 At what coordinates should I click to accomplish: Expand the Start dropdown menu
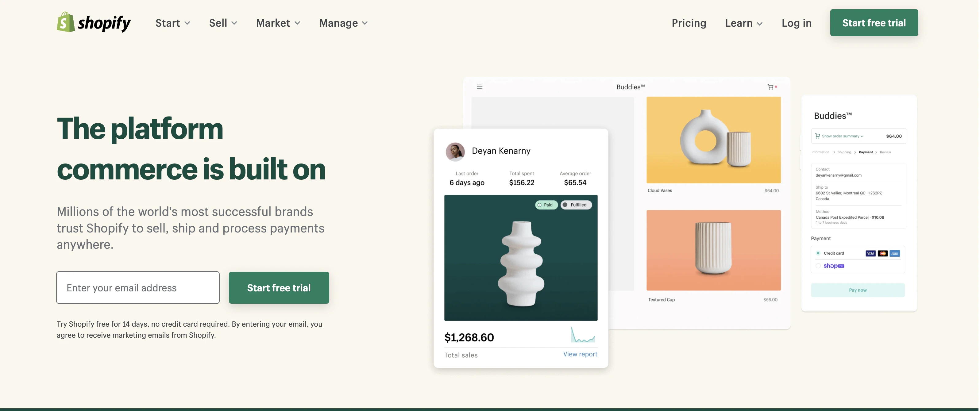pyautogui.click(x=173, y=23)
